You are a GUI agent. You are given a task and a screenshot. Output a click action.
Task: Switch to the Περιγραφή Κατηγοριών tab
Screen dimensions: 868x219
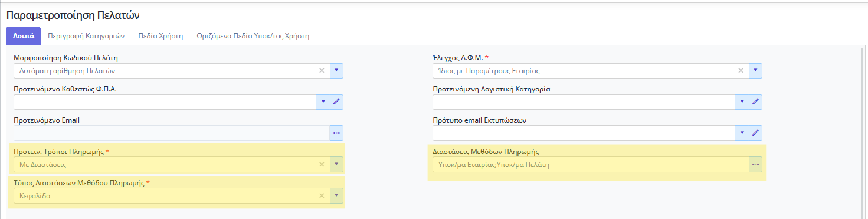pos(86,35)
